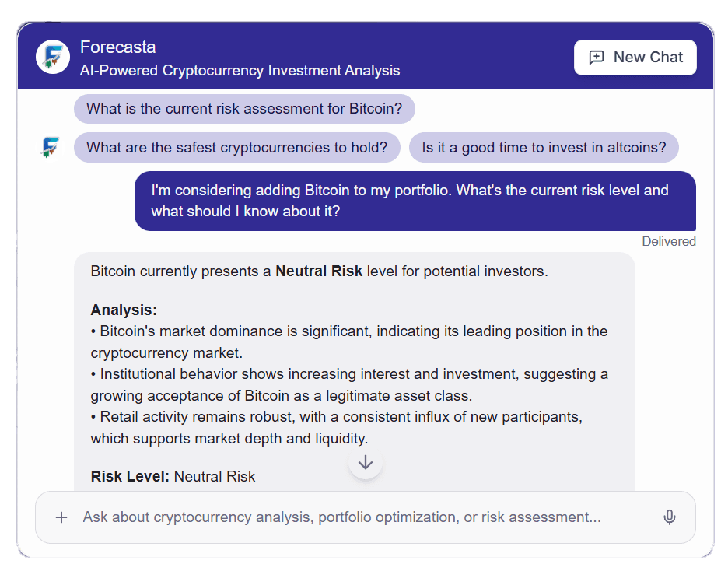The width and height of the screenshot is (728, 578).
Task: Click the bold Neutral Risk text
Action: pos(319,271)
